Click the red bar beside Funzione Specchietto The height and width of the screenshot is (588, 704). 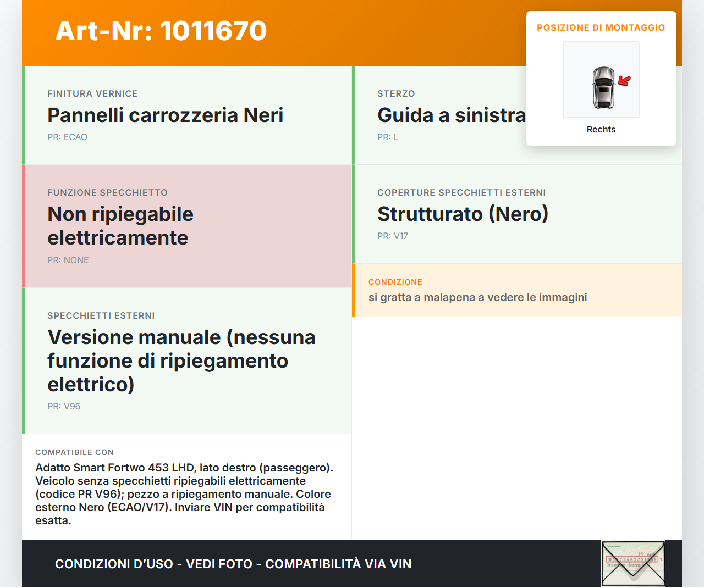coord(23,225)
